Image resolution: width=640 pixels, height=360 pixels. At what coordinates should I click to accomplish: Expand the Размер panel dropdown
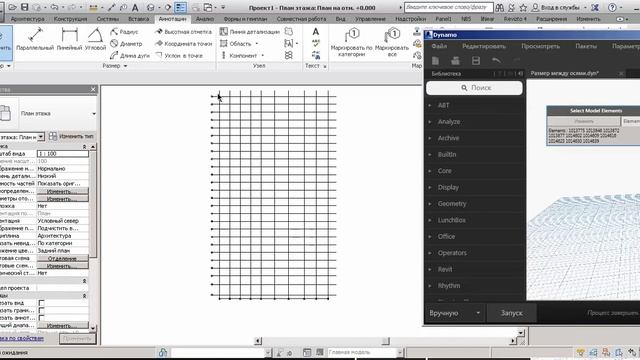click(125, 66)
